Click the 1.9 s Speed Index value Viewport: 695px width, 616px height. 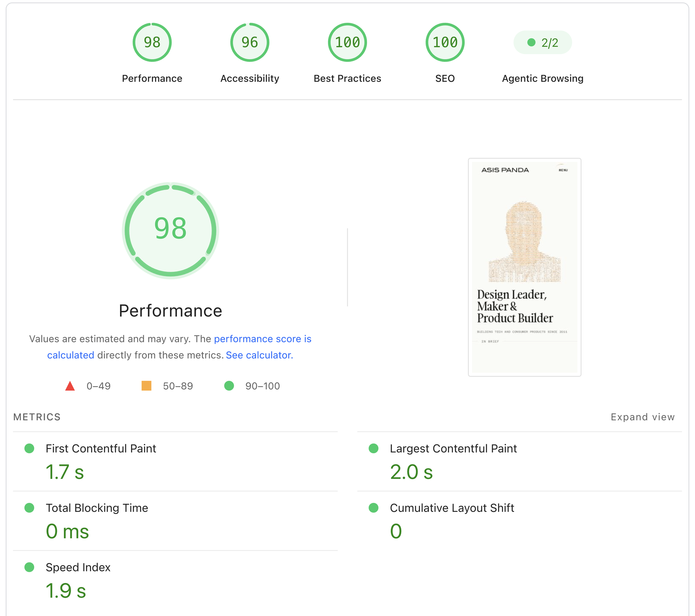pyautogui.click(x=66, y=591)
